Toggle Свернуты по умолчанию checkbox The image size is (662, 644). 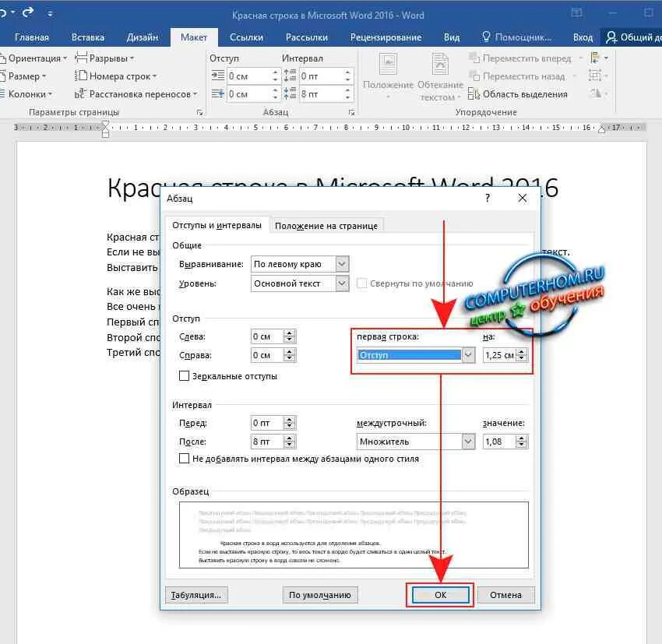coord(362,283)
